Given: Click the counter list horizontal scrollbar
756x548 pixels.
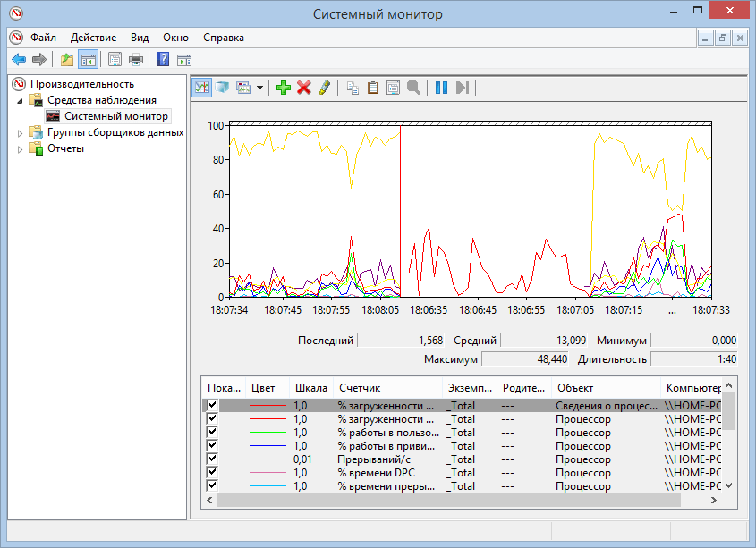Looking at the screenshot, I should [447, 501].
